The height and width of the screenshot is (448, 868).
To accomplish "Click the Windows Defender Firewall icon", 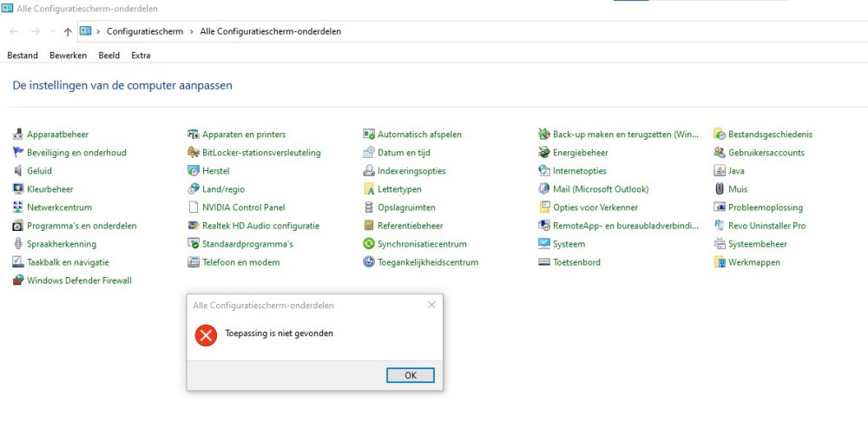I will (17, 280).
